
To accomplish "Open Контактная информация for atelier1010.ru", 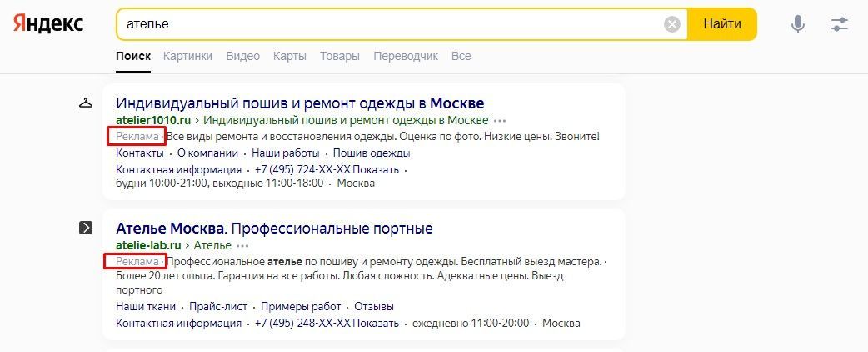I will click(179, 169).
